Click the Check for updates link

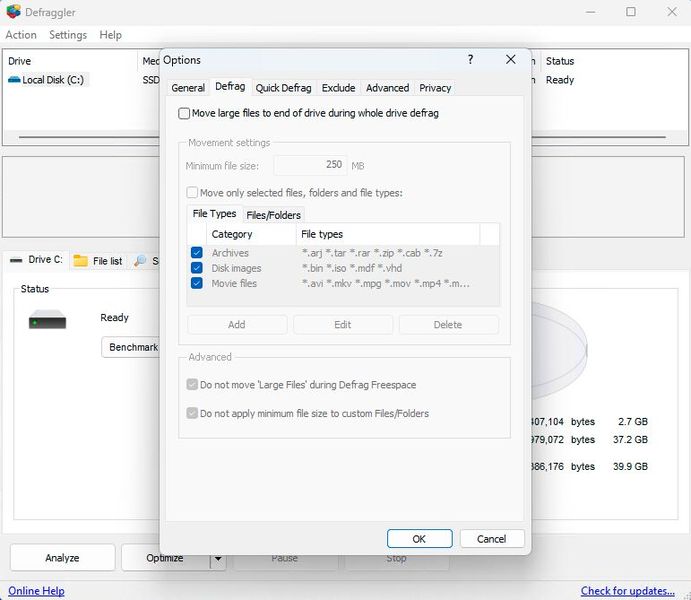628,591
